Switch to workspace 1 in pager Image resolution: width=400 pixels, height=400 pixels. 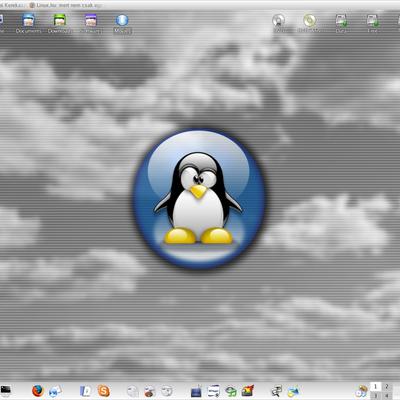click(375, 387)
